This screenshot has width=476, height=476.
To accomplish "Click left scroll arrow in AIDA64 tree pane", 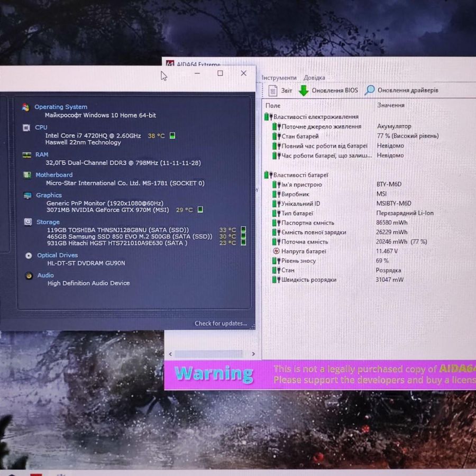I will point(170,354).
